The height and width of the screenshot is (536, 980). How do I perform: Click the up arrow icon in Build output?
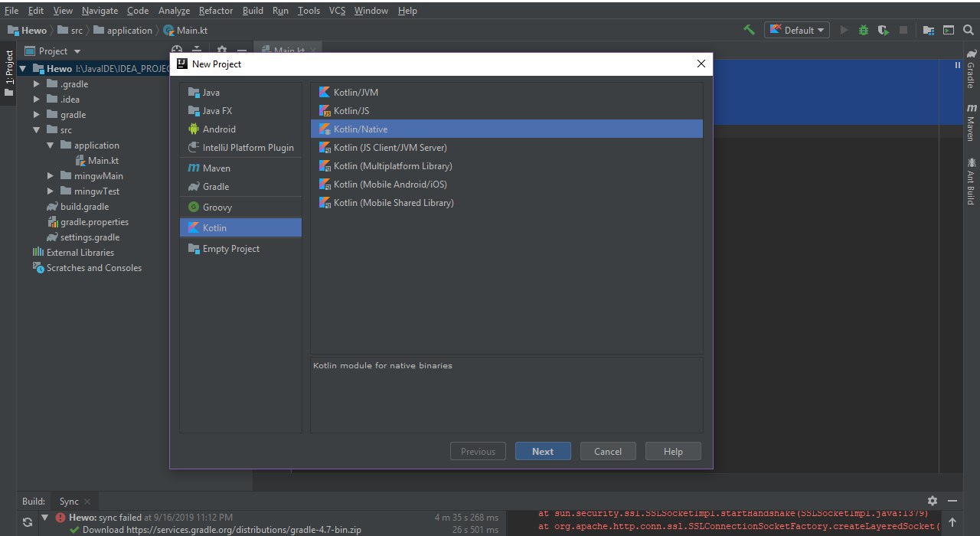952,522
